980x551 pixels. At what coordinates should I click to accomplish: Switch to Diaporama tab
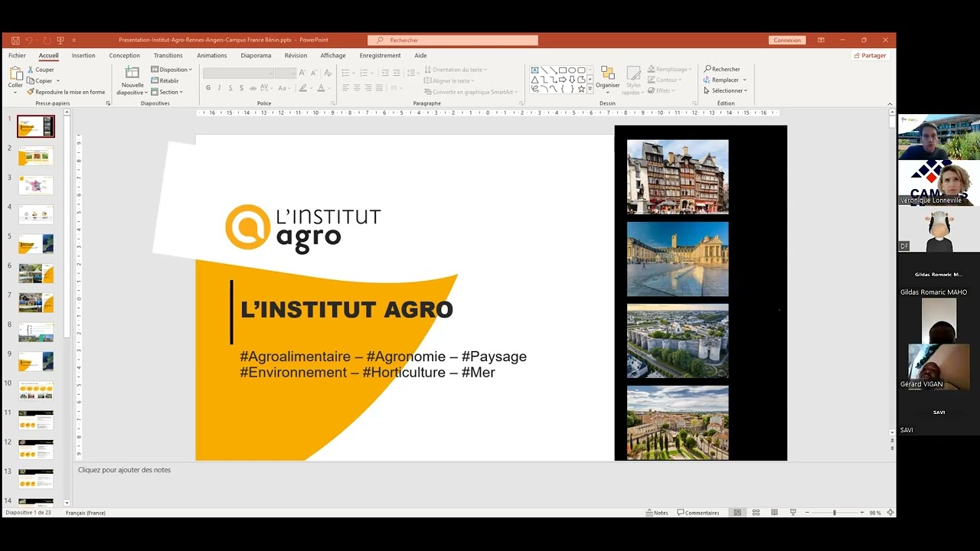click(x=256, y=56)
